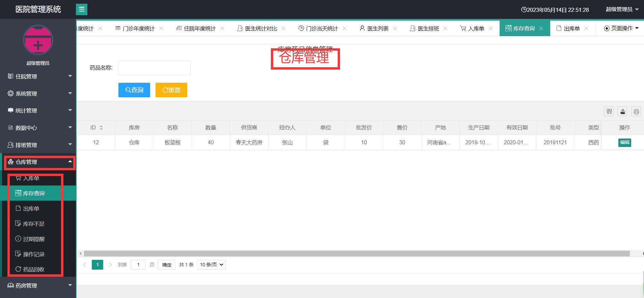Click the green 编辑 button for 板蓝根

(x=624, y=143)
